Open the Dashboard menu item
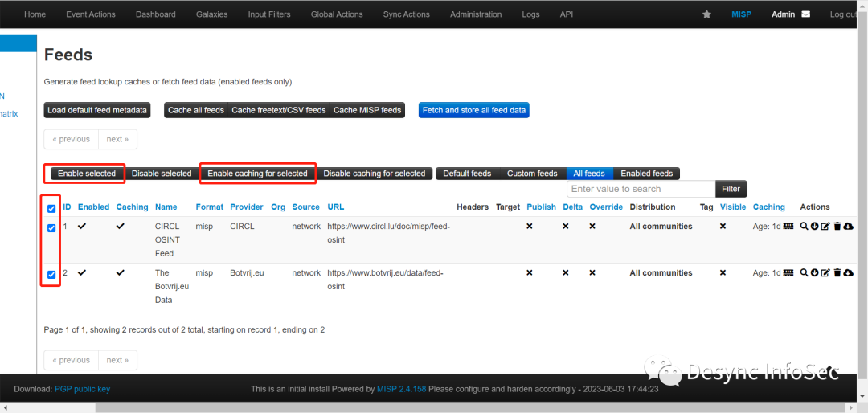The image size is (868, 413). [156, 14]
